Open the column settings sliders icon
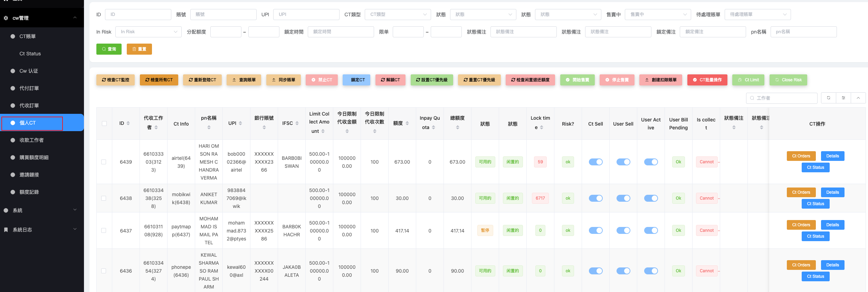 tap(843, 98)
